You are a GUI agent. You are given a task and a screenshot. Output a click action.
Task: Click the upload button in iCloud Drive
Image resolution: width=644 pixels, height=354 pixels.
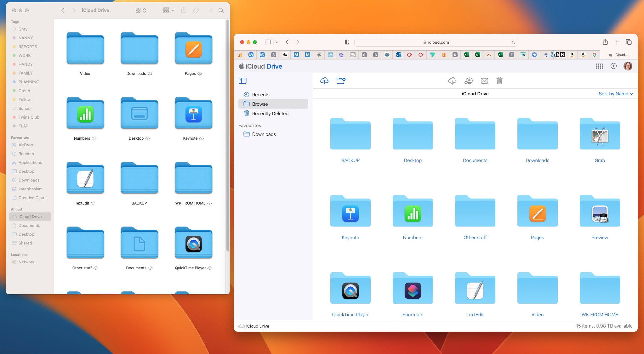point(324,81)
